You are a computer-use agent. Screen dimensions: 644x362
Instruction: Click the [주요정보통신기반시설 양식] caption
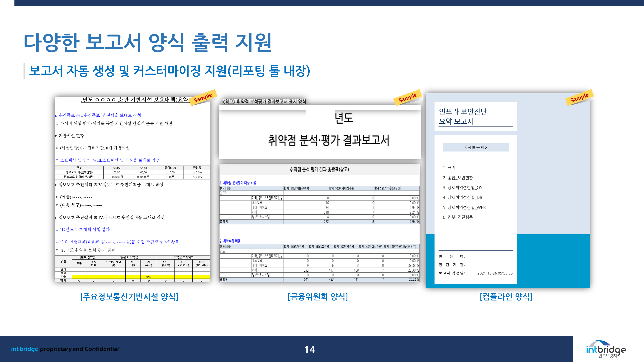(129, 297)
